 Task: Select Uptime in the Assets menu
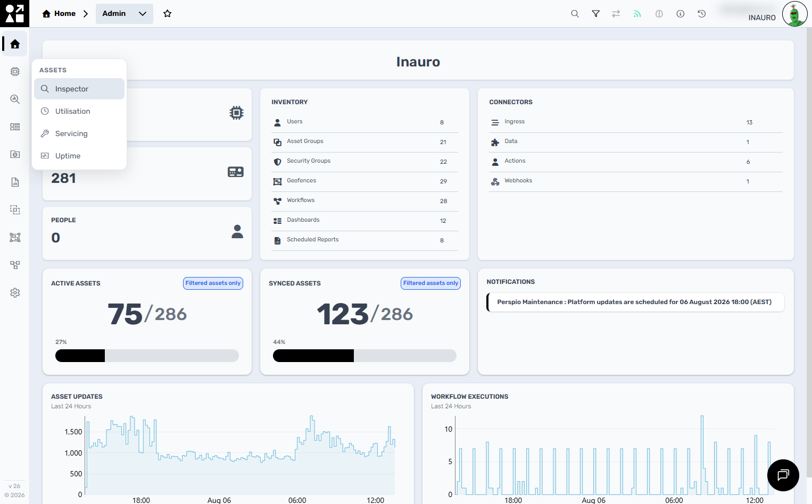(79, 156)
